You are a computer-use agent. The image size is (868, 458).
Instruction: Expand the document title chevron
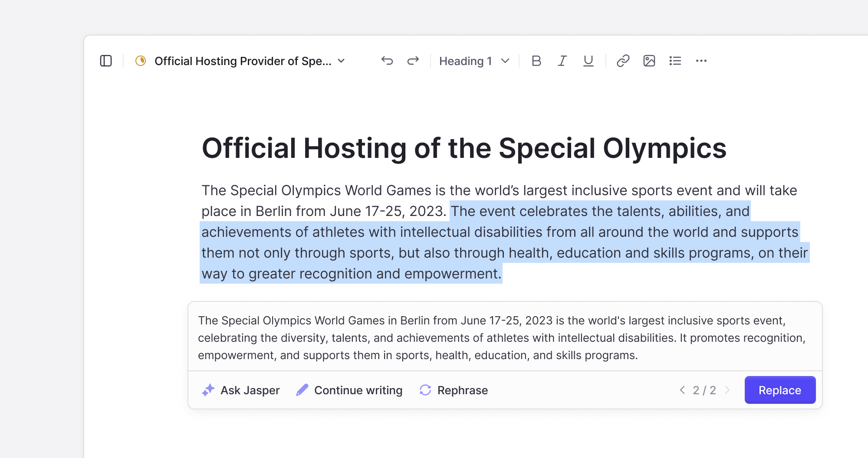click(342, 61)
